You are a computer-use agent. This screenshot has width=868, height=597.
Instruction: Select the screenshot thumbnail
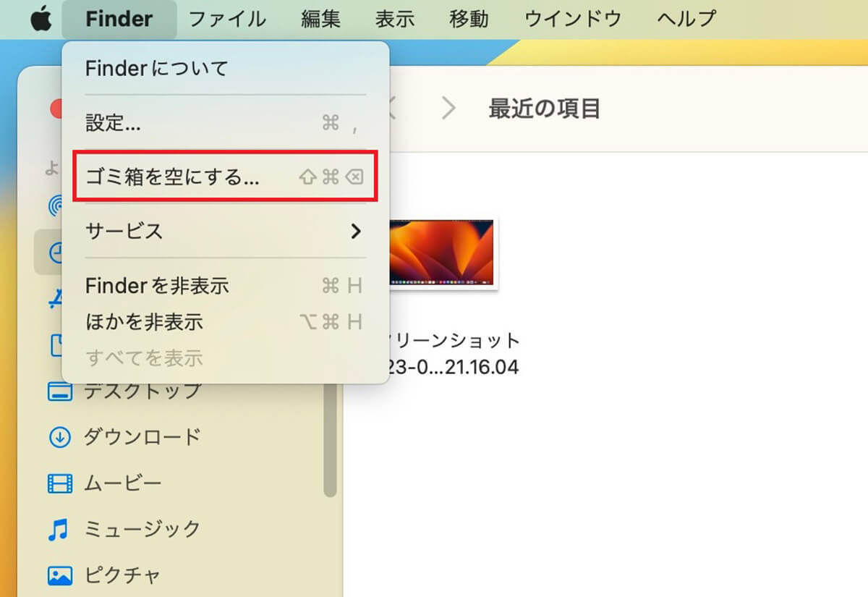pos(441,253)
